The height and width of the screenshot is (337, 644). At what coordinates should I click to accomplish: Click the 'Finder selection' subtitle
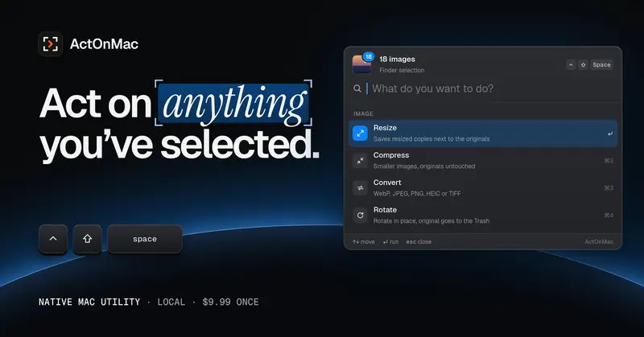[402, 70]
